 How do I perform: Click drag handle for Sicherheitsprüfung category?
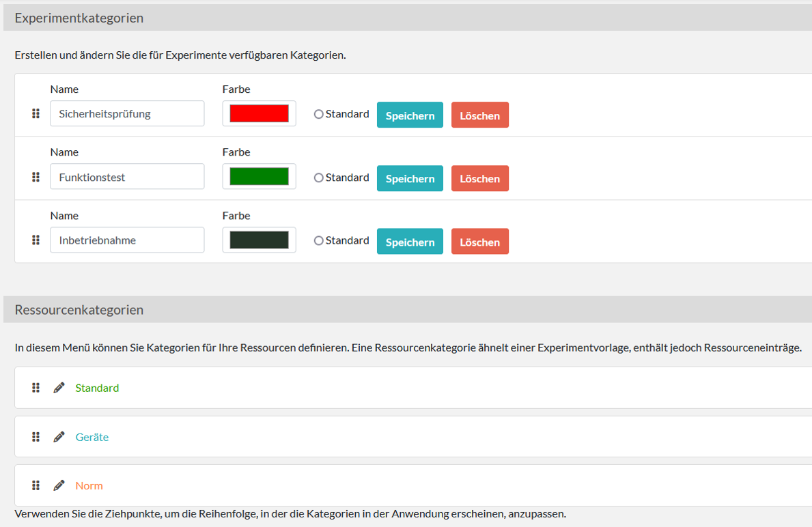[x=36, y=114]
